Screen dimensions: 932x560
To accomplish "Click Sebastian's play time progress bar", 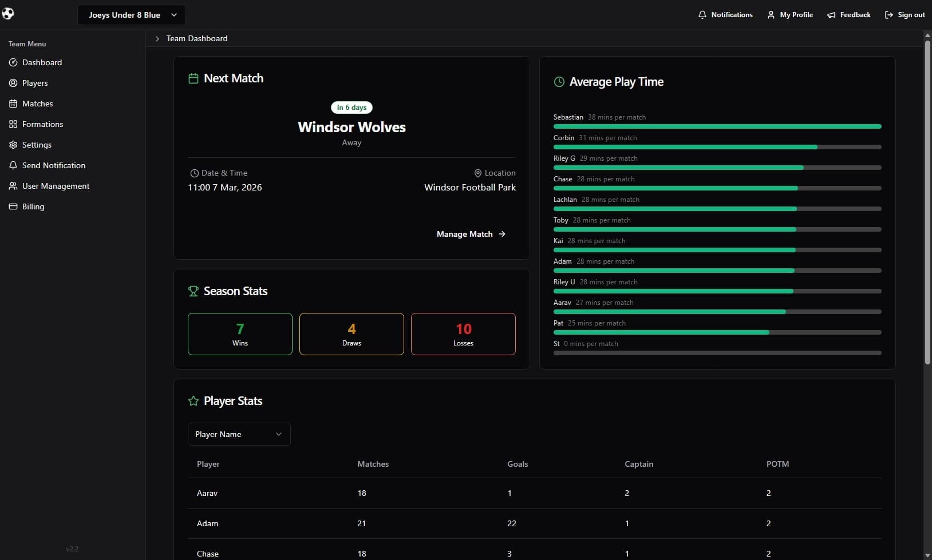I will click(717, 126).
